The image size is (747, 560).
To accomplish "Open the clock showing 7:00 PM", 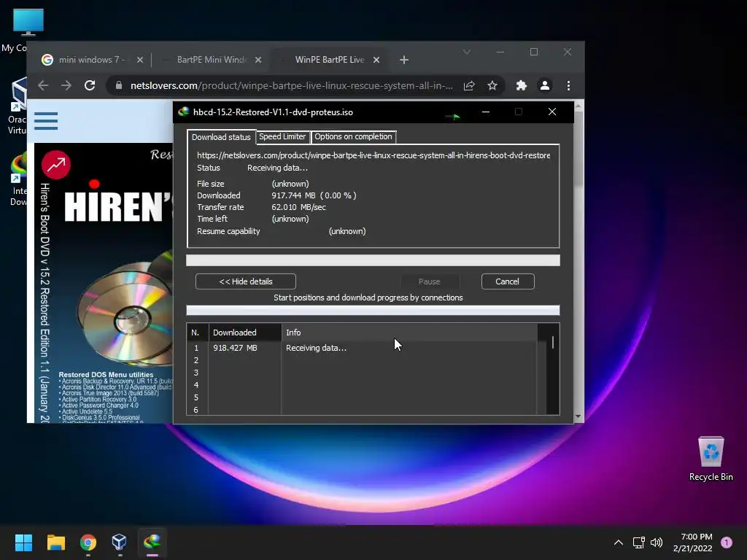I will click(693, 542).
